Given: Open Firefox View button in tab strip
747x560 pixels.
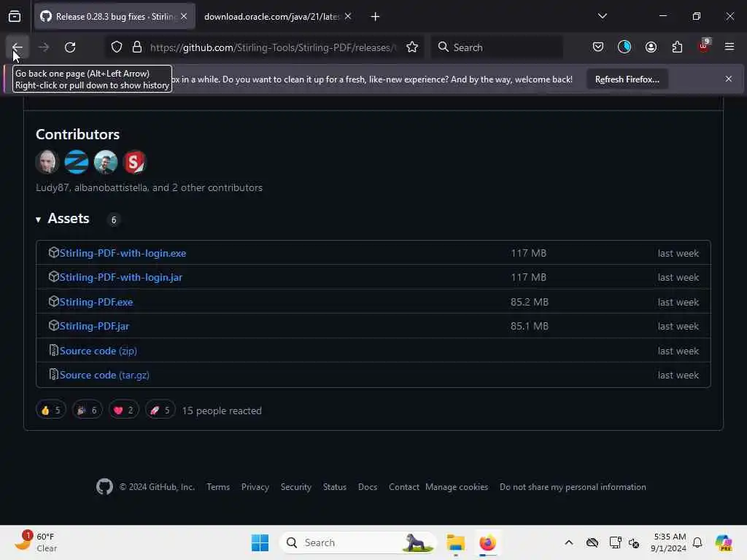Looking at the screenshot, I should point(15,17).
